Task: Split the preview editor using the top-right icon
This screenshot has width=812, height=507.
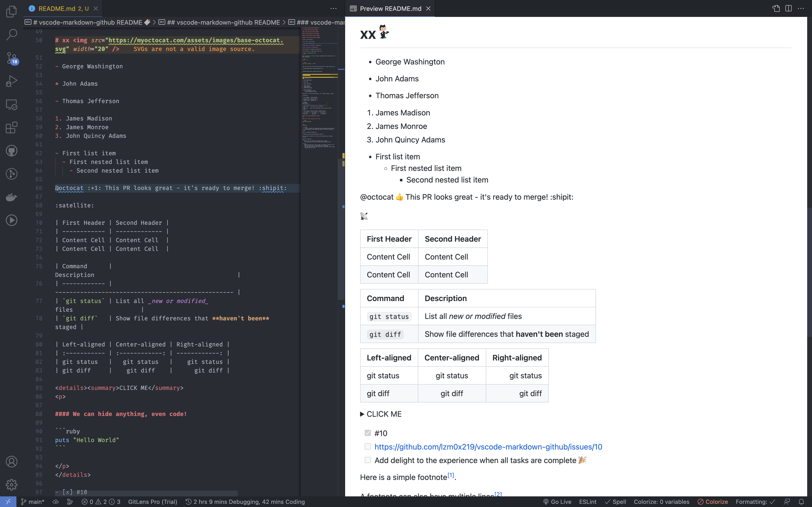Action: (788, 8)
